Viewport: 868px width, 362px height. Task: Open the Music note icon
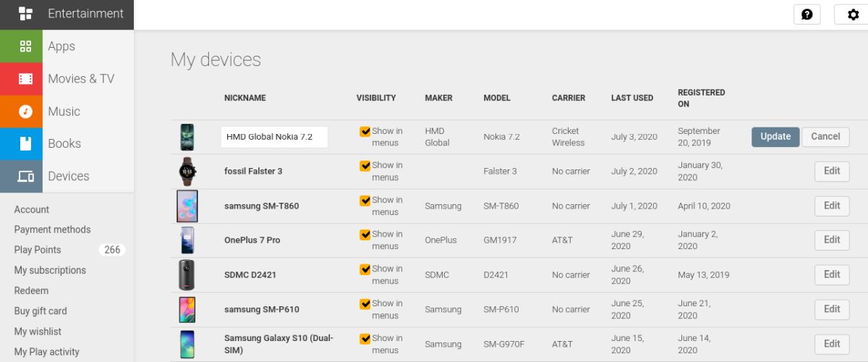click(25, 111)
